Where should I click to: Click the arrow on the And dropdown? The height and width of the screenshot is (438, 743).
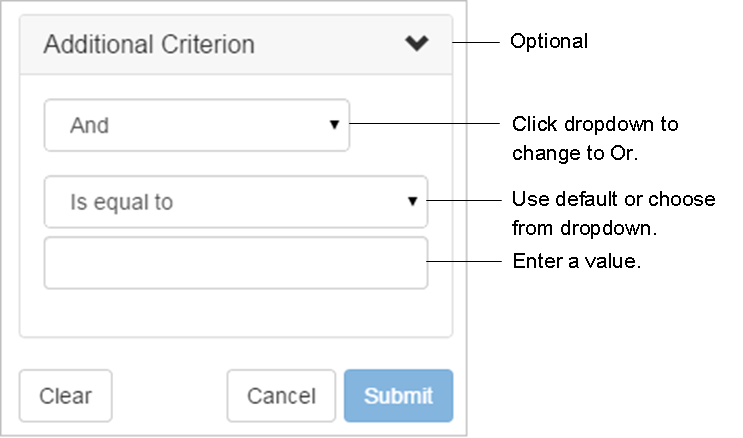point(334,125)
